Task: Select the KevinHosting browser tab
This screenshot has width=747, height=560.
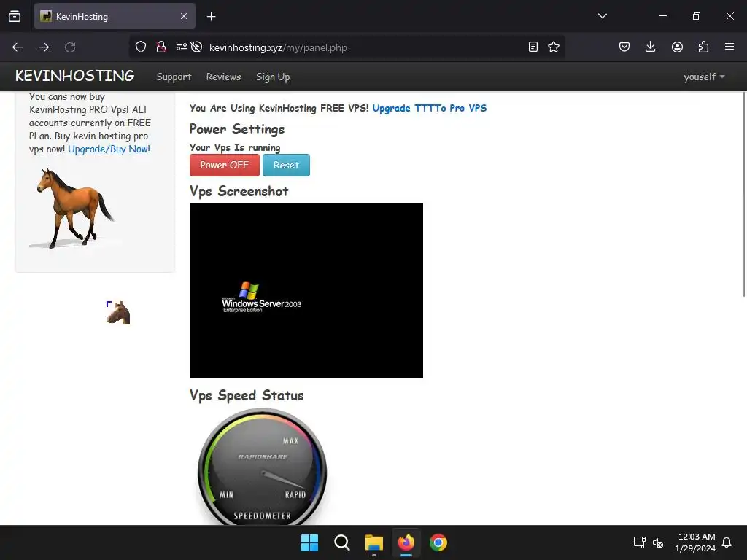Action: [115, 16]
